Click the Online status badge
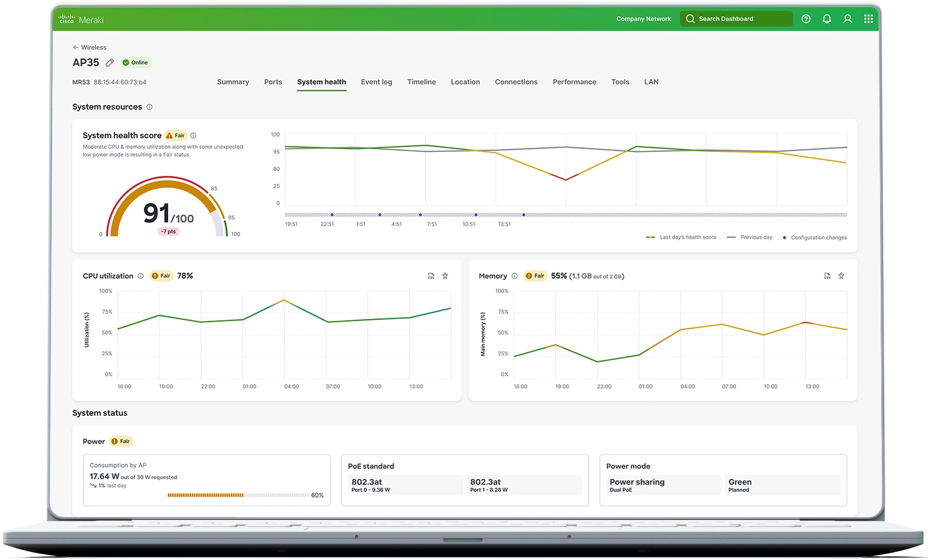Screen dimensions: 928x560 pyautogui.click(x=135, y=62)
